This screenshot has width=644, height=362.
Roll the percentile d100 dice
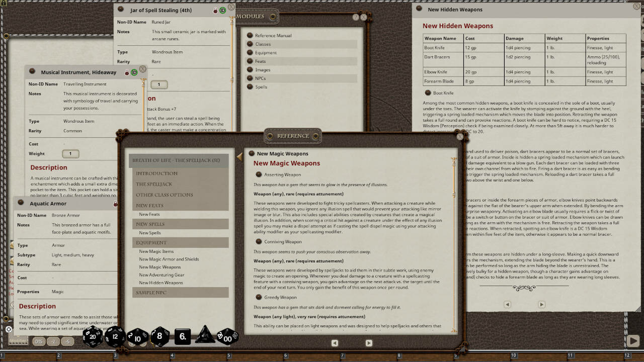pyautogui.click(x=227, y=337)
